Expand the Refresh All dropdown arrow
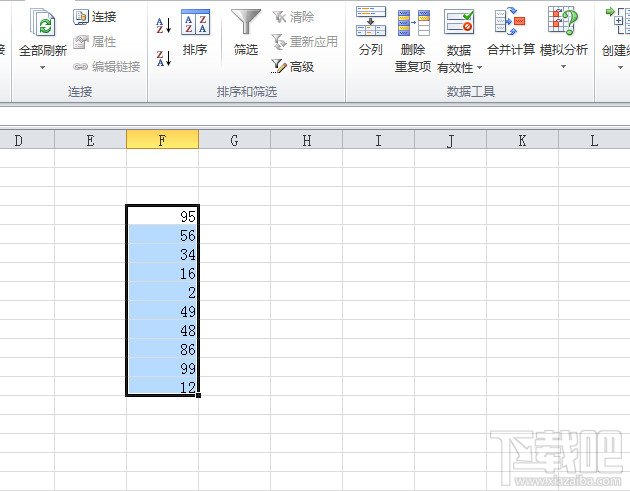 43,68
